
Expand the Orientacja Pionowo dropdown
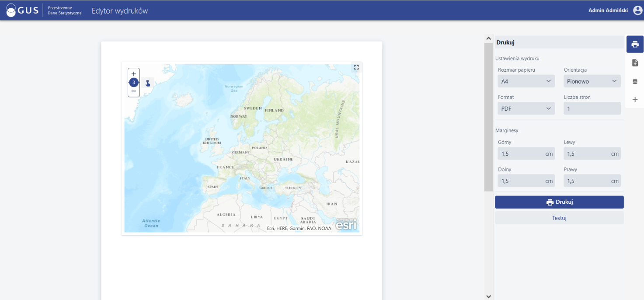click(592, 81)
